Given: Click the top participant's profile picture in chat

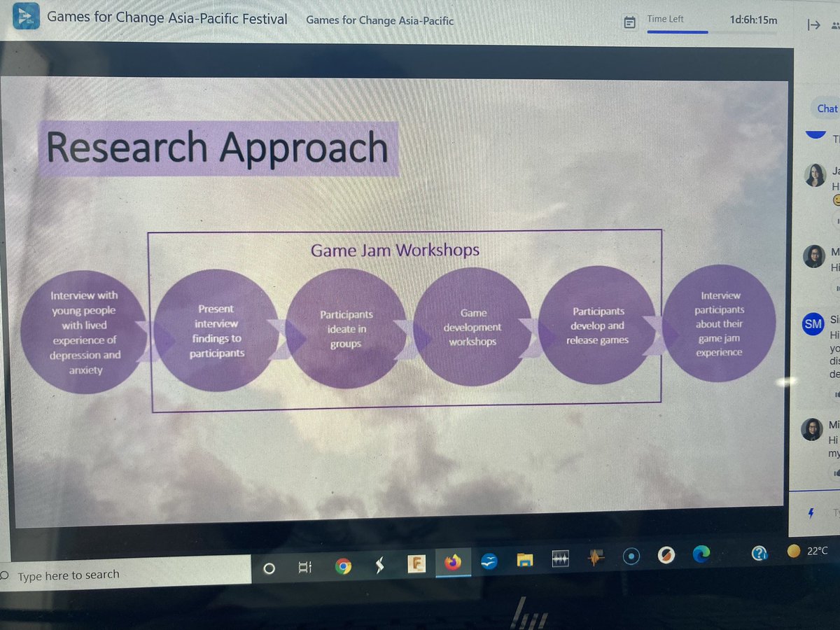Looking at the screenshot, I should pos(814,176).
